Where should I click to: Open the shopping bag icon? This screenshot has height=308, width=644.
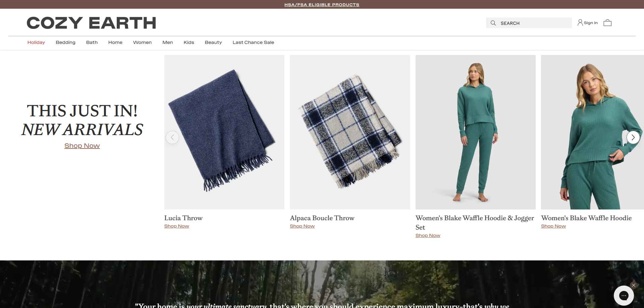click(607, 23)
